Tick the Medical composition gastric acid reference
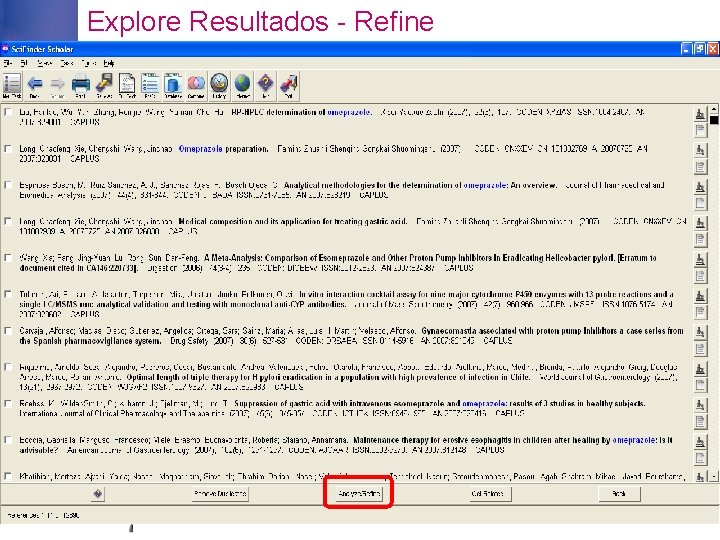The width and height of the screenshot is (720, 540). coord(8,221)
